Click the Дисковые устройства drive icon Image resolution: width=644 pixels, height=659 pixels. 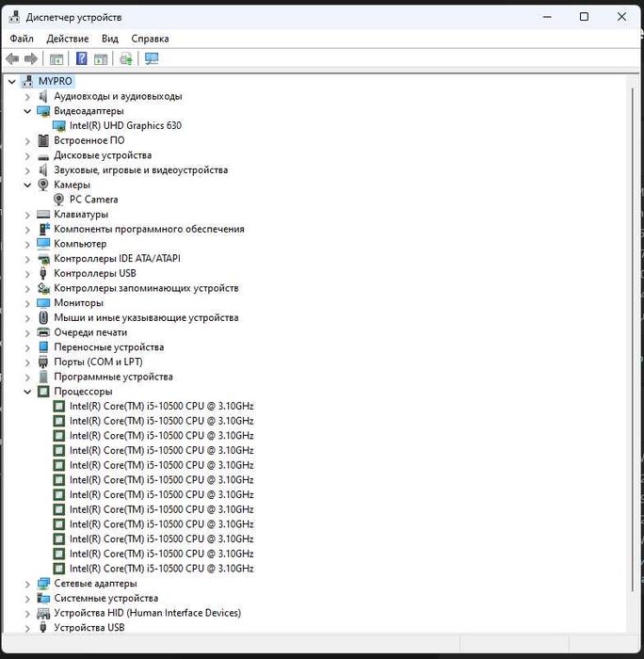click(x=43, y=156)
